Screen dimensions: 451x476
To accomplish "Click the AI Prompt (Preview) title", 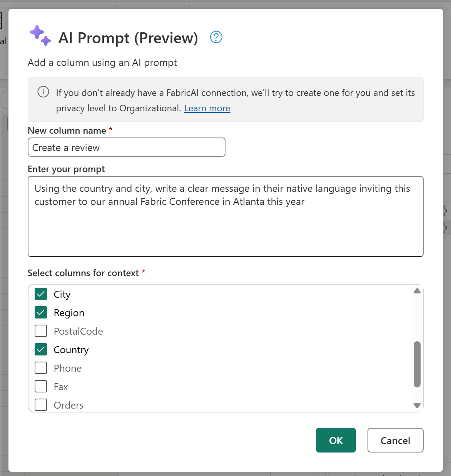I will click(127, 37).
